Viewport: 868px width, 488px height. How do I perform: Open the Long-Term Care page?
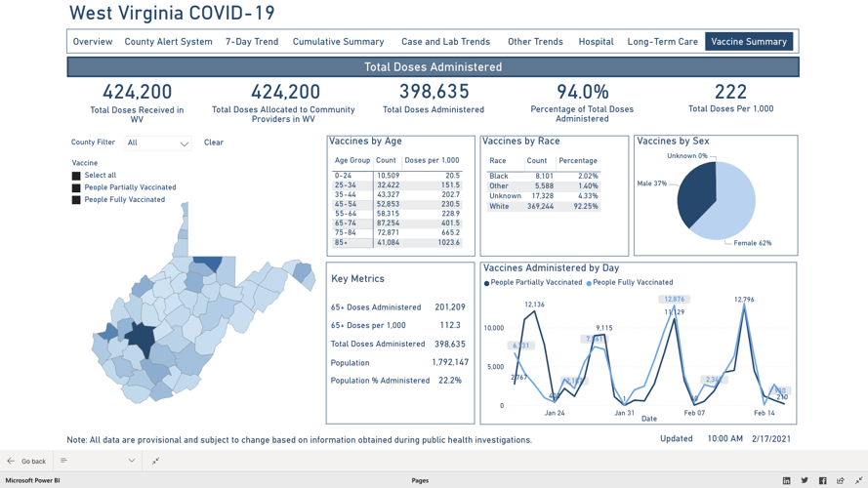click(662, 42)
